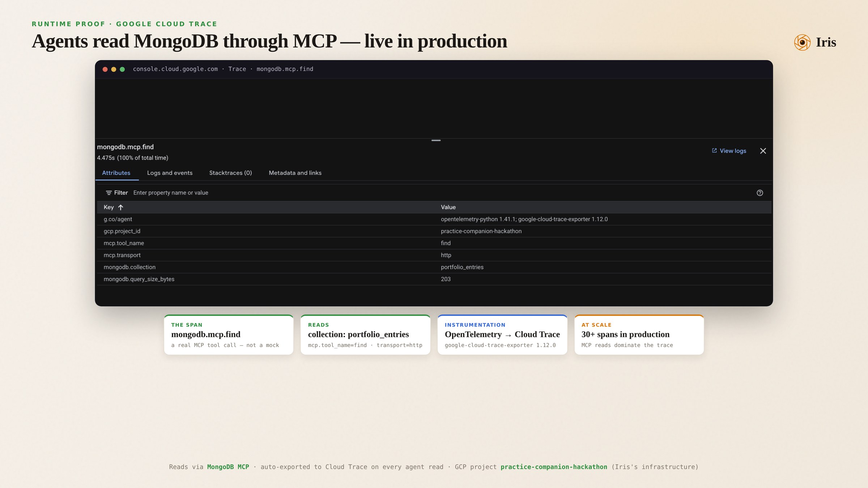This screenshot has width=868, height=488.
Task: Click the external-link icon beside View logs
Action: [714, 150]
